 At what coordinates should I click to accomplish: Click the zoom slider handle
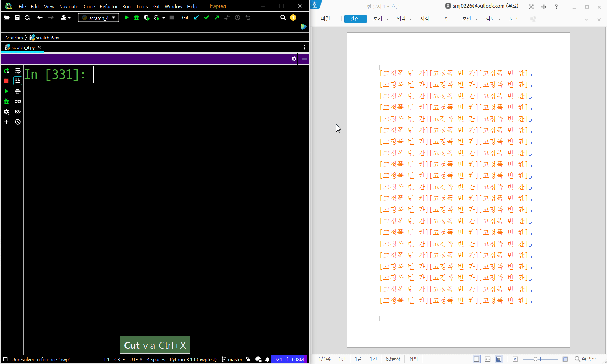pos(535,359)
